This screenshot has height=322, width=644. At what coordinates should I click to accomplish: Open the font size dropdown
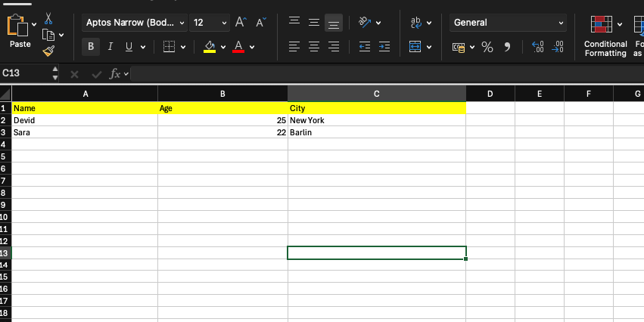click(224, 23)
